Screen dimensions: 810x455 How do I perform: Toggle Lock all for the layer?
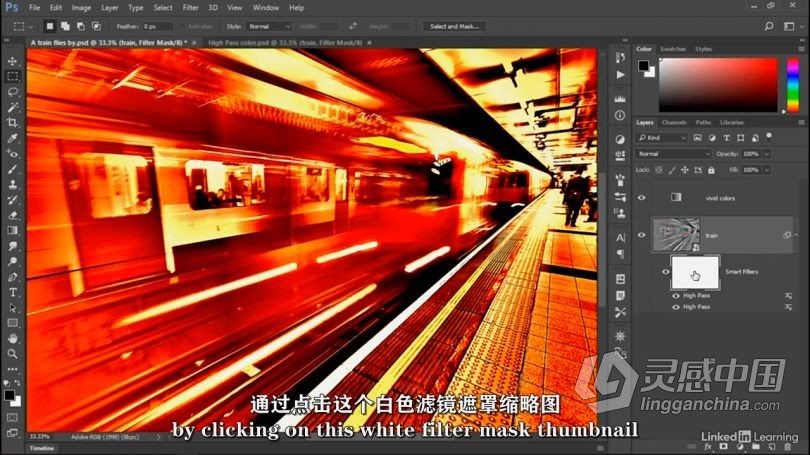tap(711, 170)
